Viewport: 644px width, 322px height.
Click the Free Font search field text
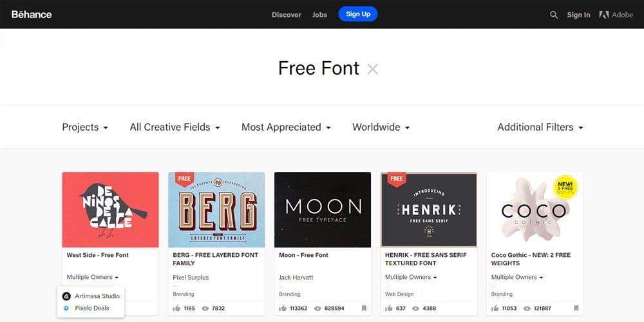[319, 69]
